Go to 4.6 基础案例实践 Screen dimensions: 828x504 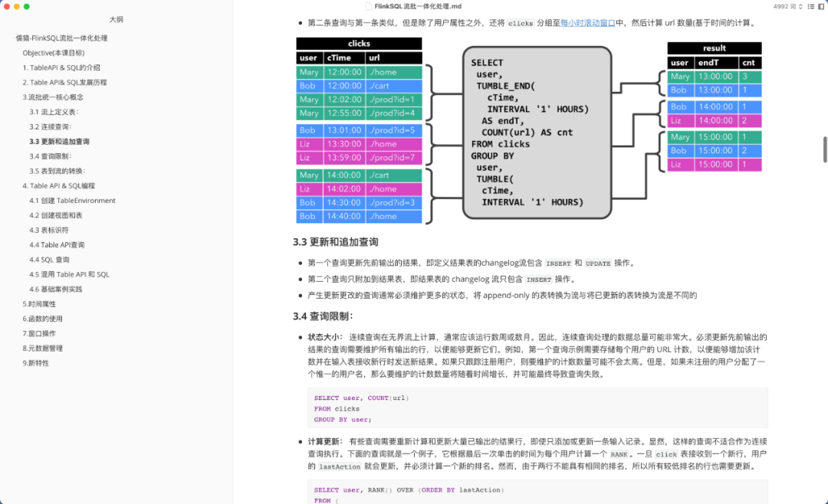[x=55, y=290]
